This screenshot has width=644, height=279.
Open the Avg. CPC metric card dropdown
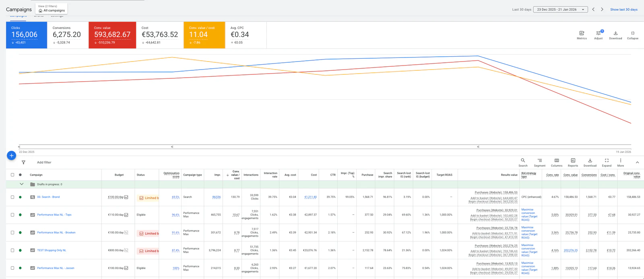(246, 35)
